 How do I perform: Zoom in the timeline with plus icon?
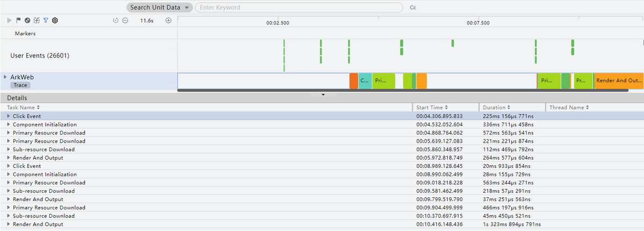tap(168, 20)
